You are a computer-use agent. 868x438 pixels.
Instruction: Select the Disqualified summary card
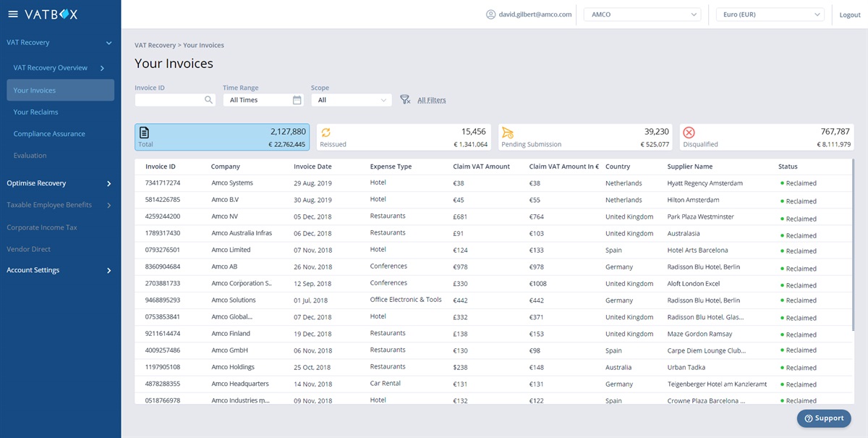click(767, 137)
